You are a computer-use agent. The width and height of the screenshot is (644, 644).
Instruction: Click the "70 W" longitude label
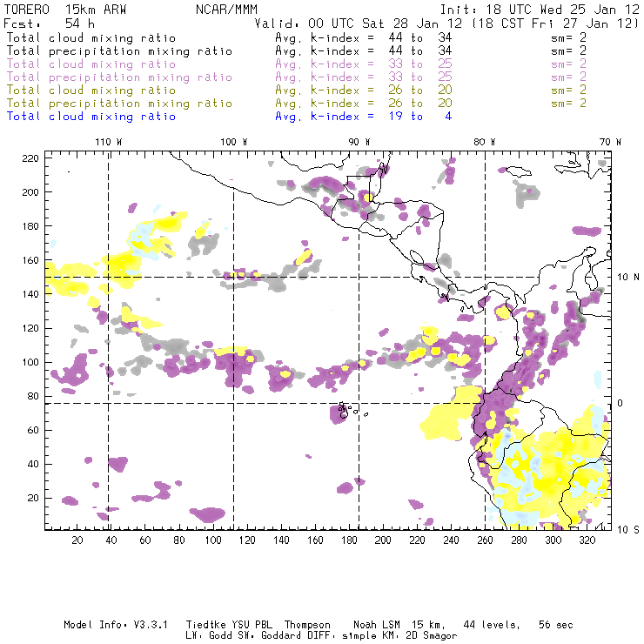click(610, 142)
